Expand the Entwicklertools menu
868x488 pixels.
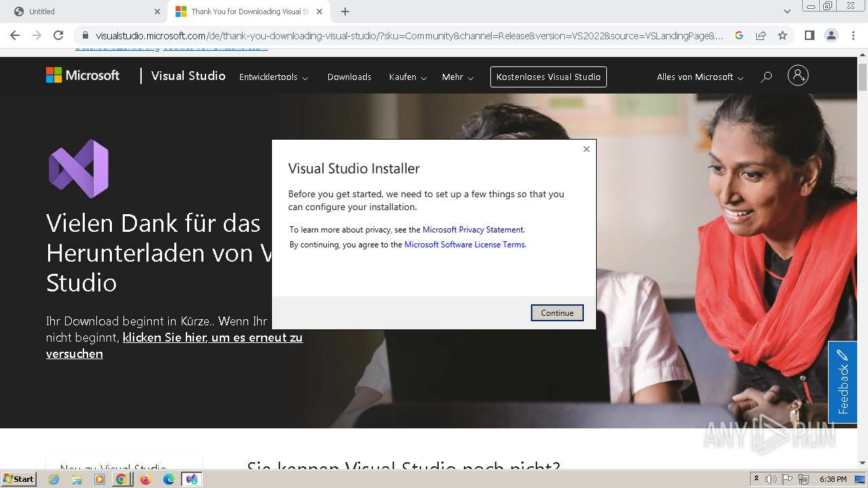(273, 77)
